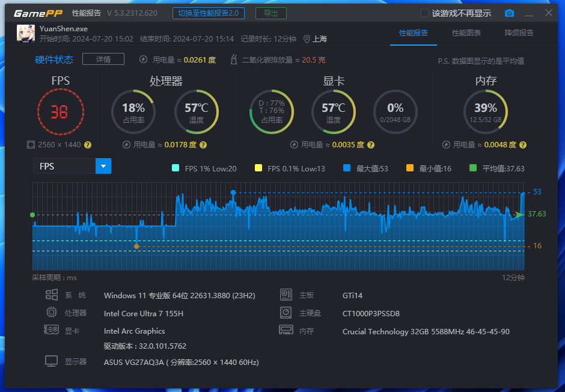Click the screenshot camera icon
This screenshot has width=565, height=392.
[x=509, y=13]
